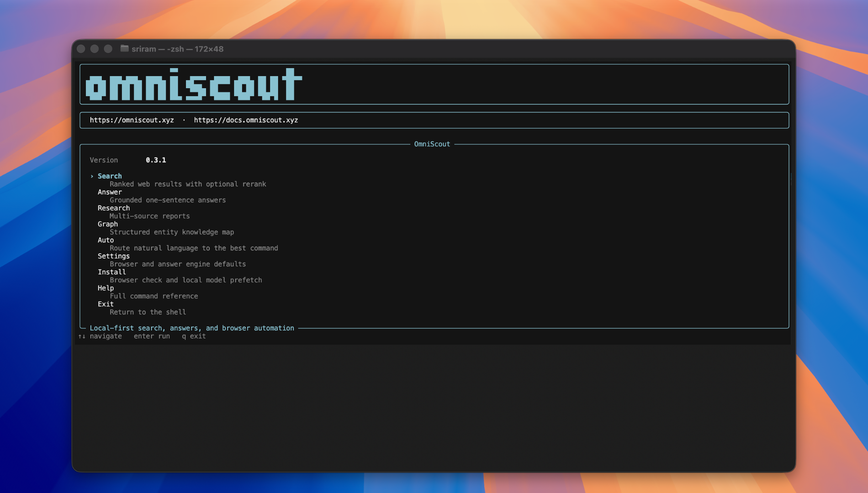Select the Help menu entry
This screenshot has height=493, width=868.
[x=106, y=288]
